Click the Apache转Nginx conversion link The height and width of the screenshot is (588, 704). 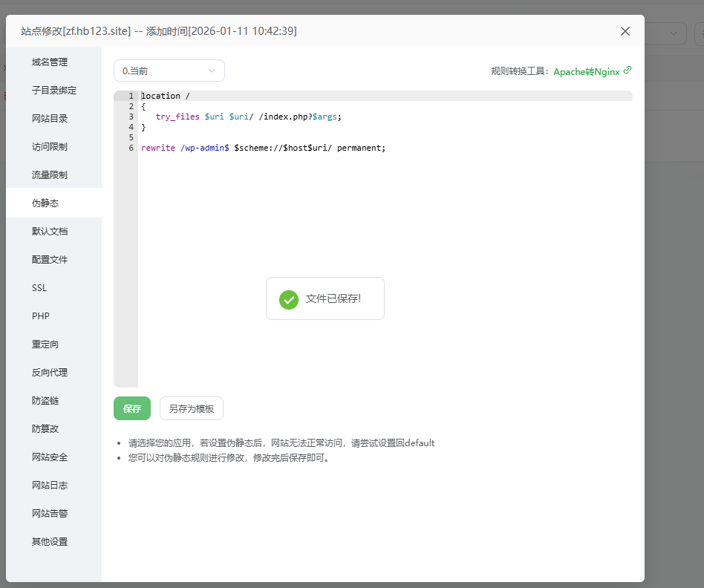(x=586, y=72)
